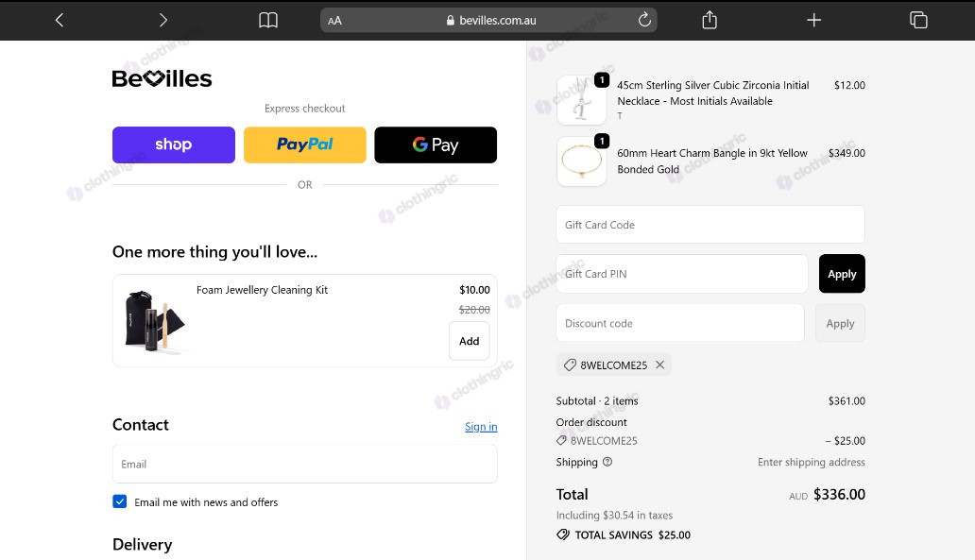This screenshot has height=560, width=975.
Task: Click the Heart Charm Bangle thumbnail
Action: 581,161
